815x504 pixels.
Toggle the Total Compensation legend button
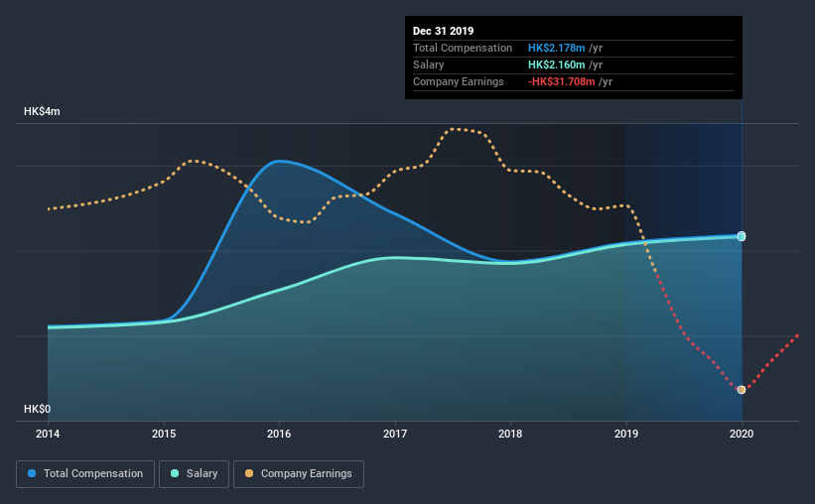pyautogui.click(x=85, y=474)
